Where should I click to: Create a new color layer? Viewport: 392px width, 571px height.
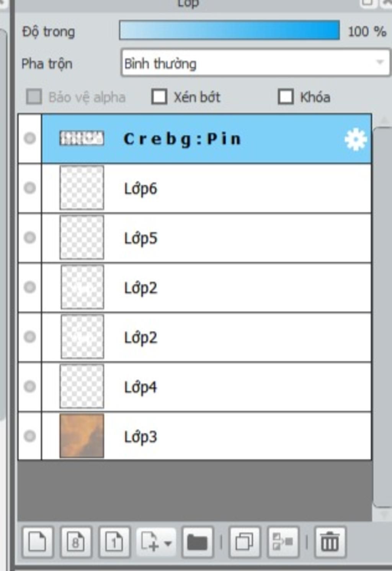tap(37, 542)
